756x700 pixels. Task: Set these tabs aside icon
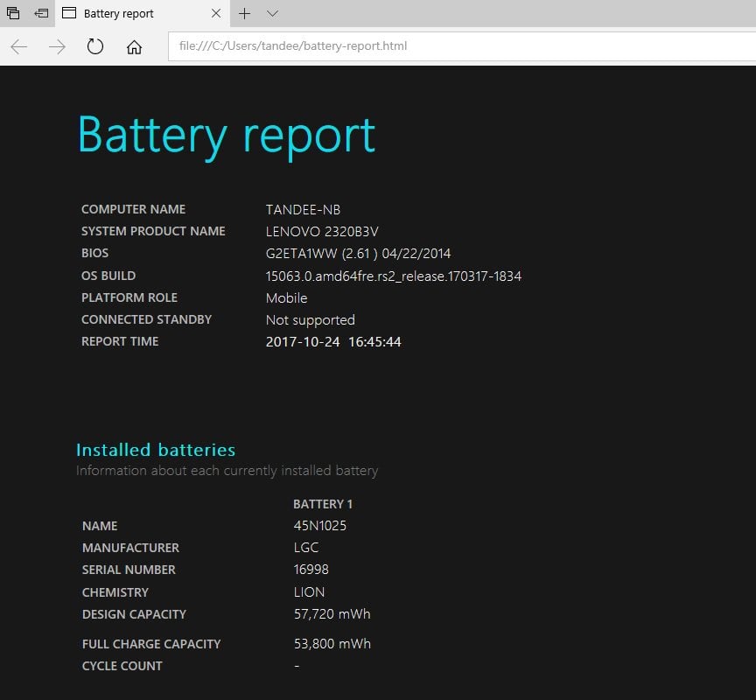[41, 13]
